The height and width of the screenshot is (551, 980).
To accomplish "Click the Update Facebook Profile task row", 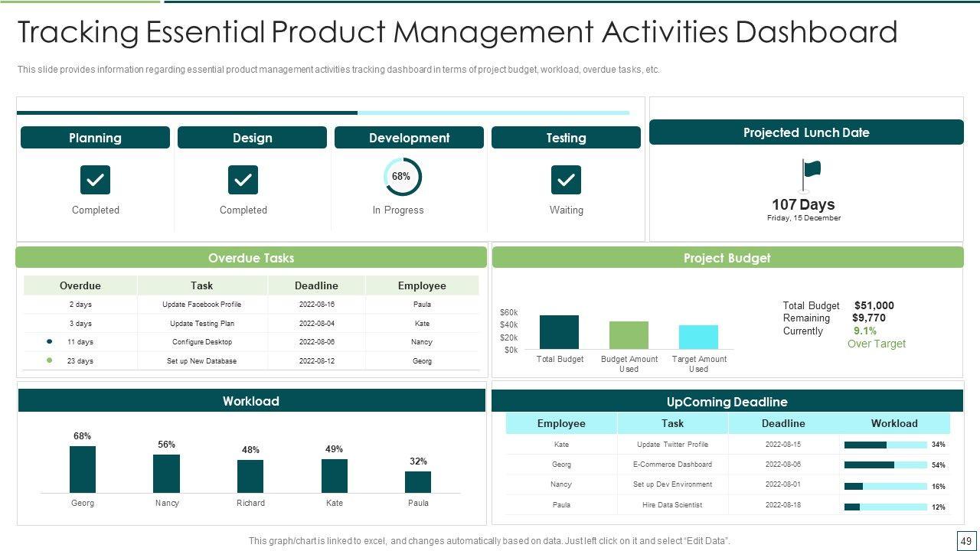I will (201, 305).
